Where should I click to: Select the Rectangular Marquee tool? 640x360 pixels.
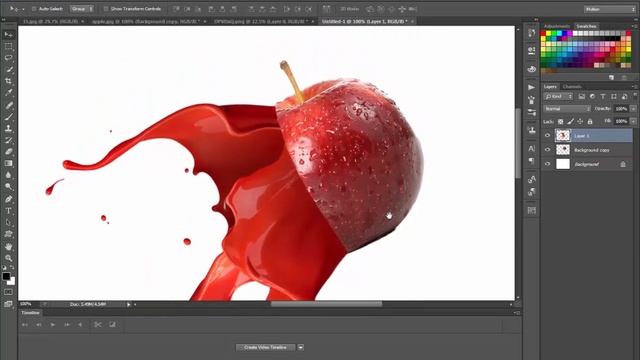pos(8,47)
